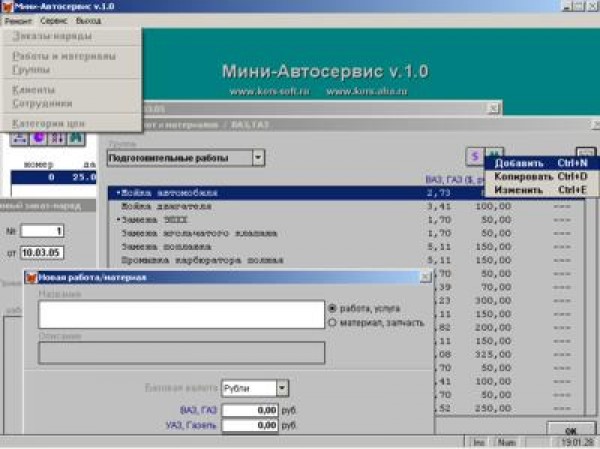Image resolution: width=600 pixels, height=449 pixels.
Task: Choose Добавить from the context menu
Action: [x=518, y=163]
